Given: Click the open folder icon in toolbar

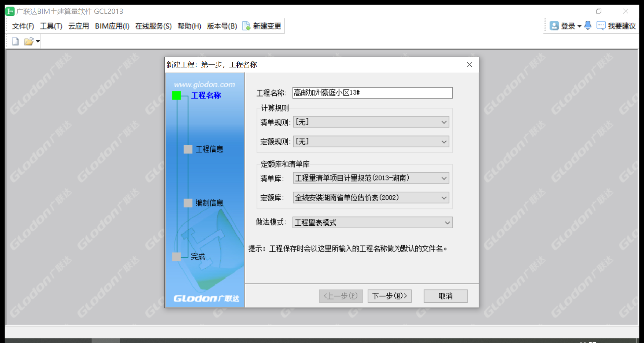Looking at the screenshot, I should pos(29,41).
